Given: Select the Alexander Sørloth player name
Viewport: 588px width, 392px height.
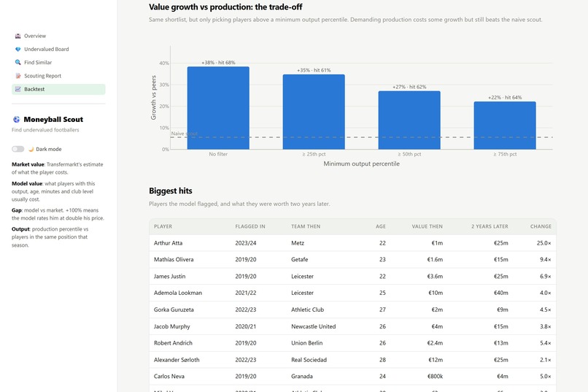Looking at the screenshot, I should tap(177, 360).
